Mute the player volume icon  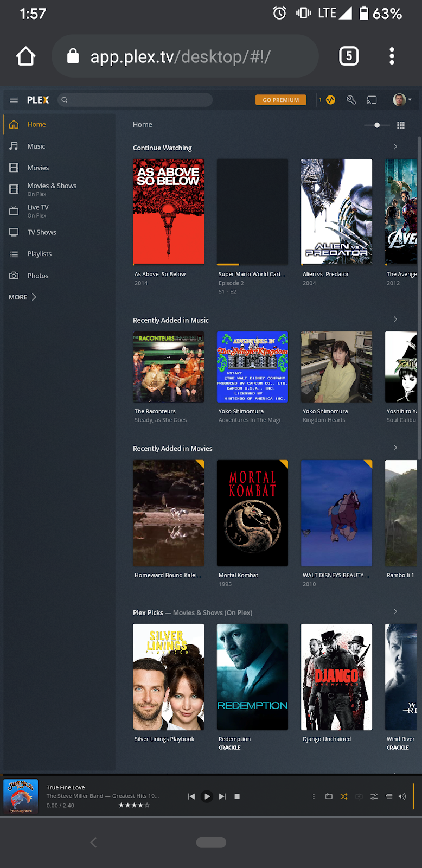coord(402,796)
